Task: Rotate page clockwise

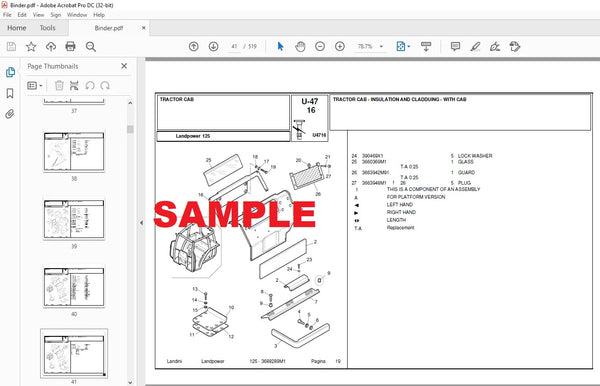Action: click(105, 86)
